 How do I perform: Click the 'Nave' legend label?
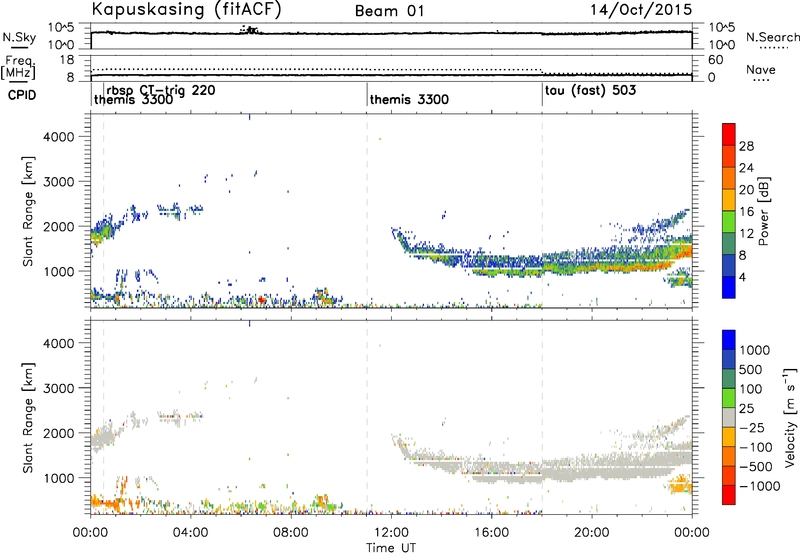pos(761,69)
